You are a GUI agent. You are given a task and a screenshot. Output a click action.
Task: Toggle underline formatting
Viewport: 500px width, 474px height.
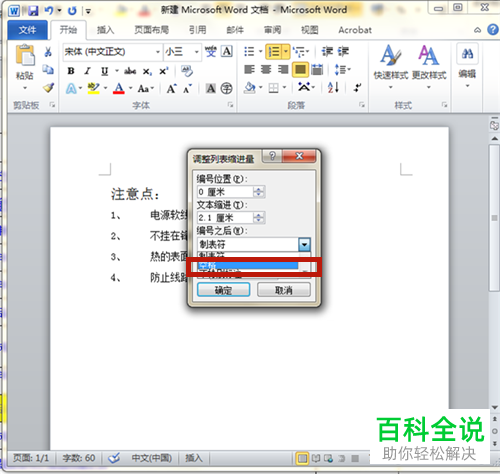104,71
